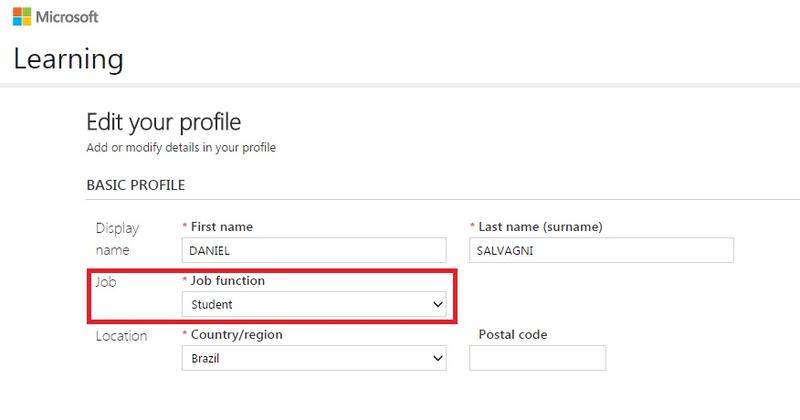Open the Learning site heading
Image resolution: width=800 pixels, height=420 pixels.
tap(68, 59)
